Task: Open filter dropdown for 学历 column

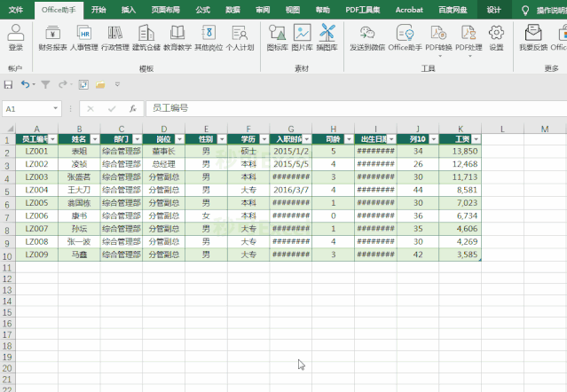Action: click(x=264, y=139)
